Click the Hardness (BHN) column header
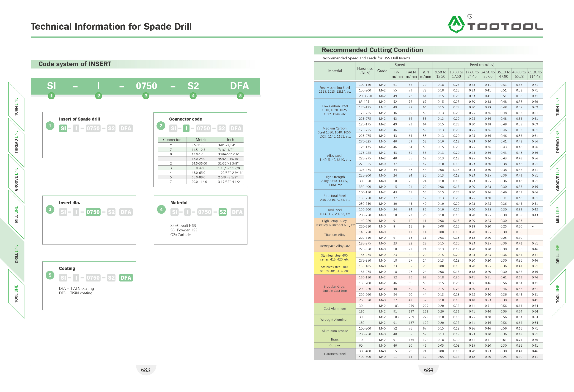 (x=365, y=71)
